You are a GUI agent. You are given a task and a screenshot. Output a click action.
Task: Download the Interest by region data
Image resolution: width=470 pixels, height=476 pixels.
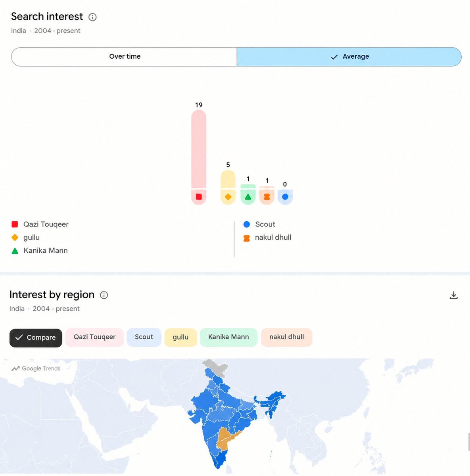click(454, 295)
